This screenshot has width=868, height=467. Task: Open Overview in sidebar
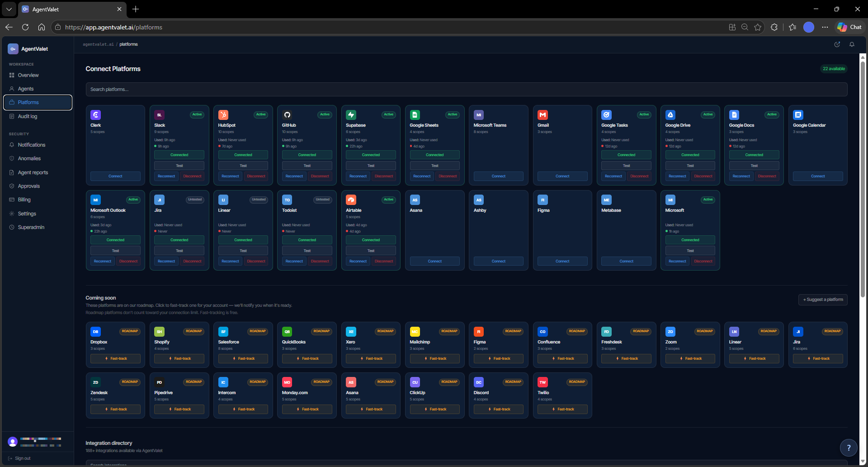(x=38, y=75)
